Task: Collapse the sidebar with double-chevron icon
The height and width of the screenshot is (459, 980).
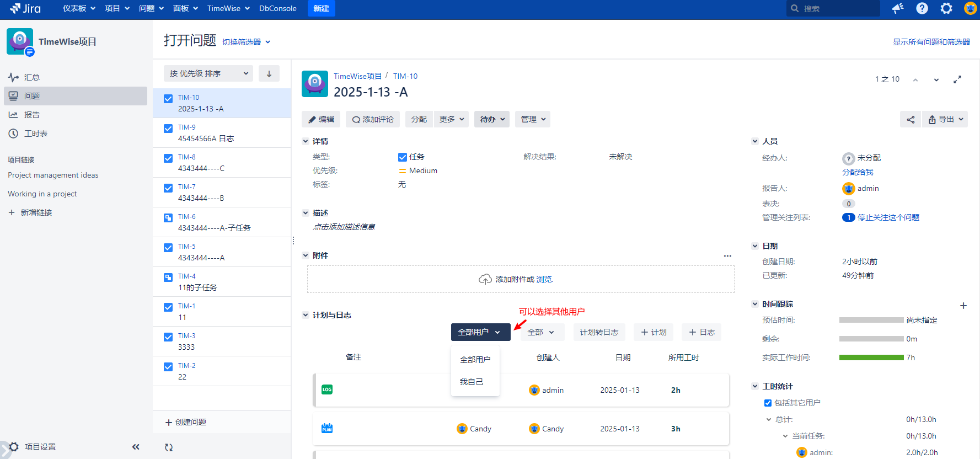Action: click(x=136, y=447)
